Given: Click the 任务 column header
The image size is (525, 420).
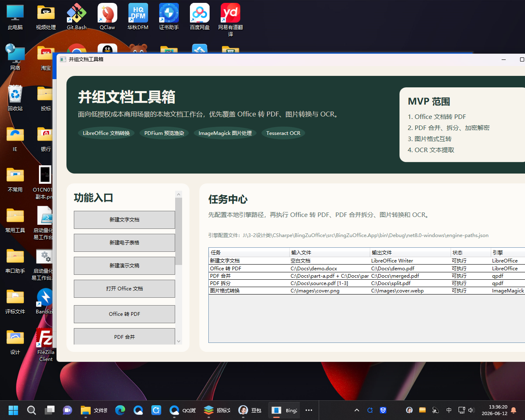Looking at the screenshot, I should point(249,252).
